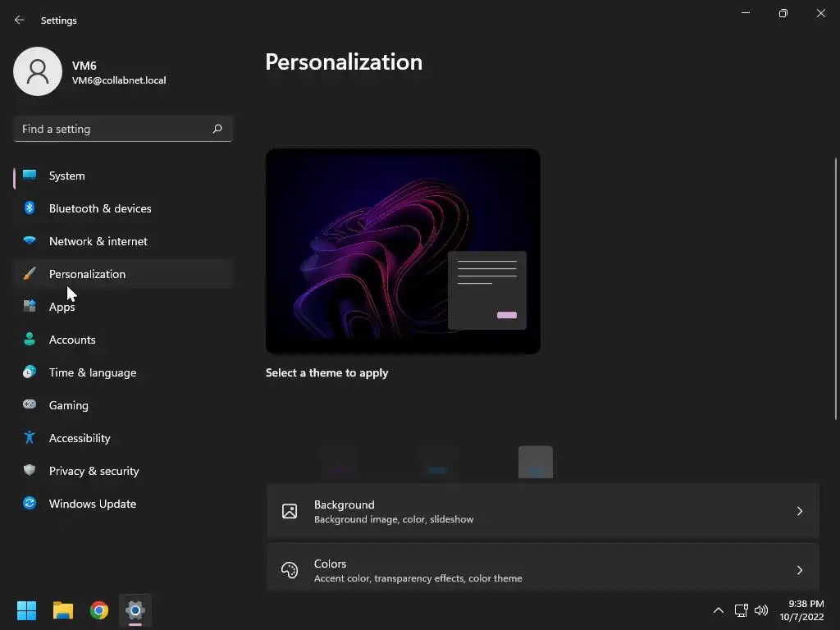The image size is (840, 630).
Task: Focus the Find a setting box
Action: 123,129
